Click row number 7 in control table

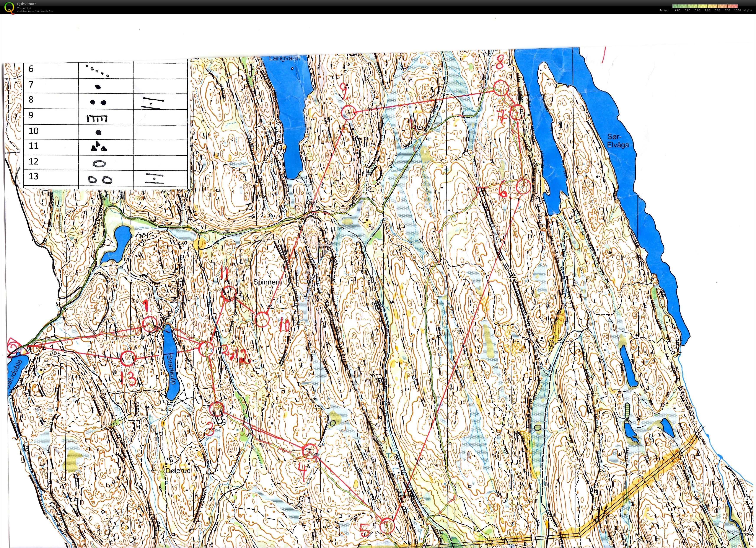(31, 84)
